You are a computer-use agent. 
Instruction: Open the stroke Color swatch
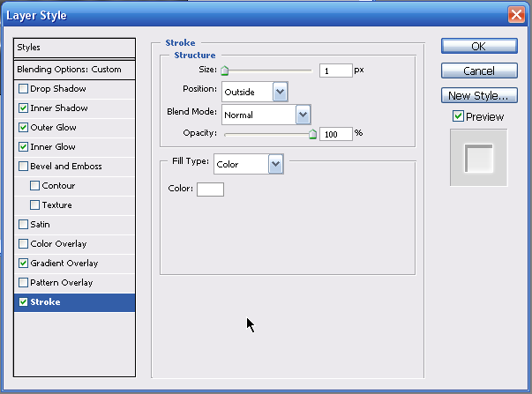point(210,190)
